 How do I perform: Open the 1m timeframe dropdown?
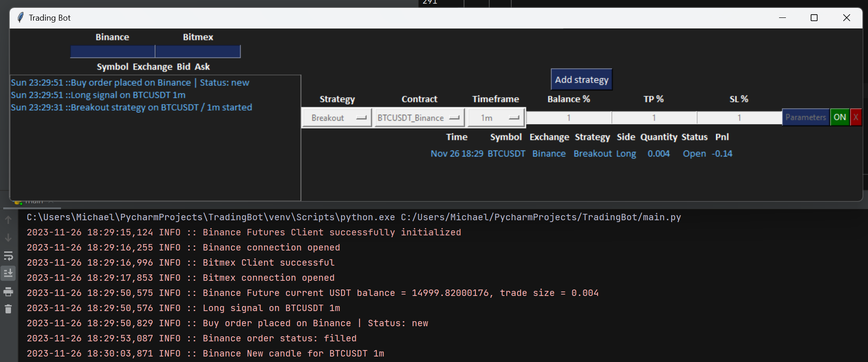pyautogui.click(x=496, y=118)
